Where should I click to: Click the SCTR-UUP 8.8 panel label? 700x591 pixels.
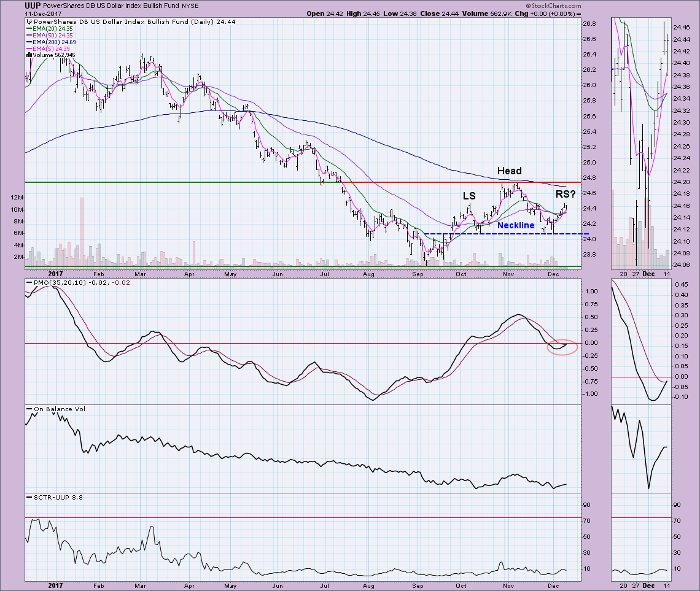click(55, 497)
